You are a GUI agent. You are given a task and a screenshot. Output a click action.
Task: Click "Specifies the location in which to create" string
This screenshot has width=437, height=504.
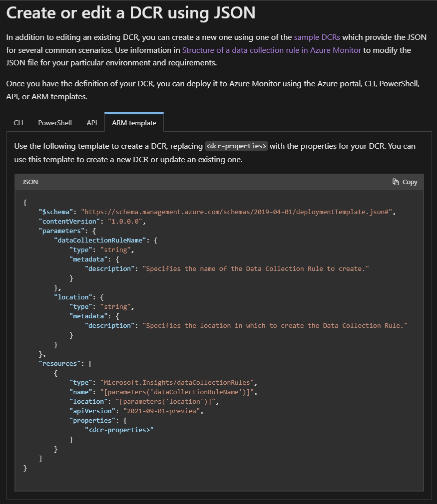pos(275,326)
